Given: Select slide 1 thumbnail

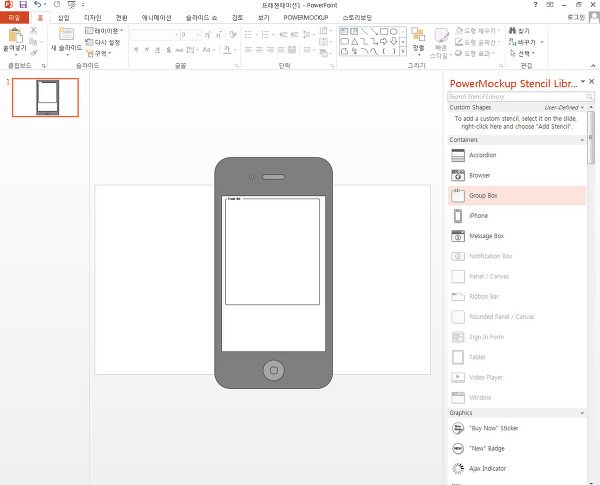Looking at the screenshot, I should [46, 97].
